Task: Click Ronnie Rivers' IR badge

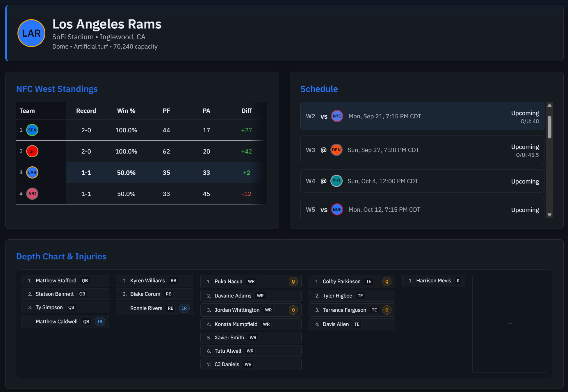Action: 184,308
